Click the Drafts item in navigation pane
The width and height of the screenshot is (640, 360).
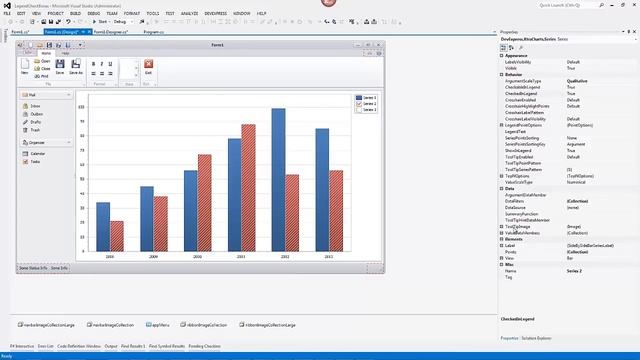click(32, 122)
